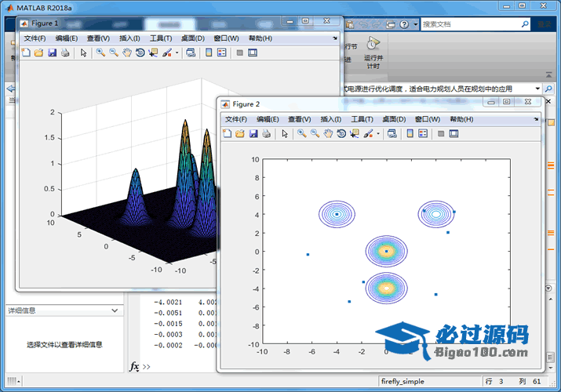Open 文件(F) menu in Figure 1
This screenshot has width=561, height=392.
pyautogui.click(x=35, y=38)
